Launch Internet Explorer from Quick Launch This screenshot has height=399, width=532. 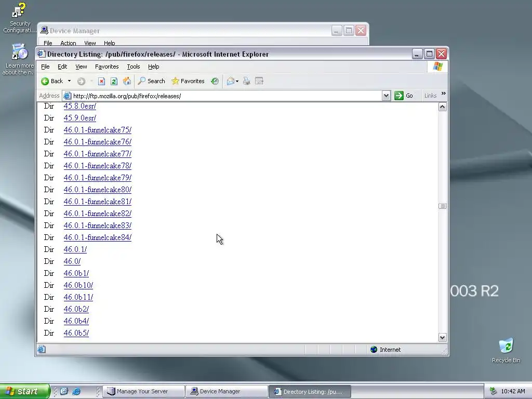(x=76, y=391)
